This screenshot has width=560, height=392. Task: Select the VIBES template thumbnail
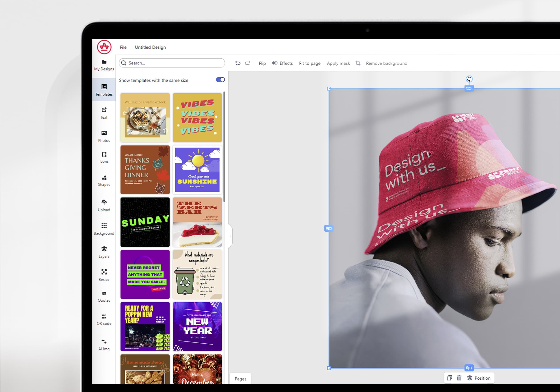[197, 117]
